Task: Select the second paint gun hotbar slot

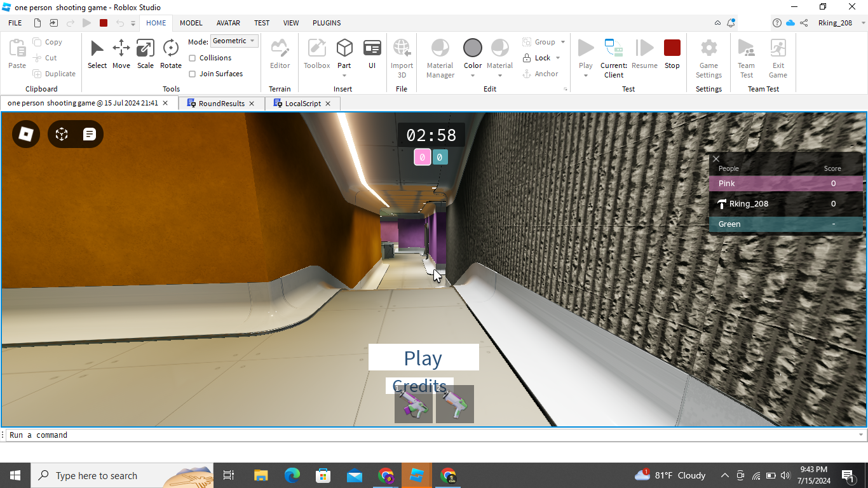Action: click(455, 404)
